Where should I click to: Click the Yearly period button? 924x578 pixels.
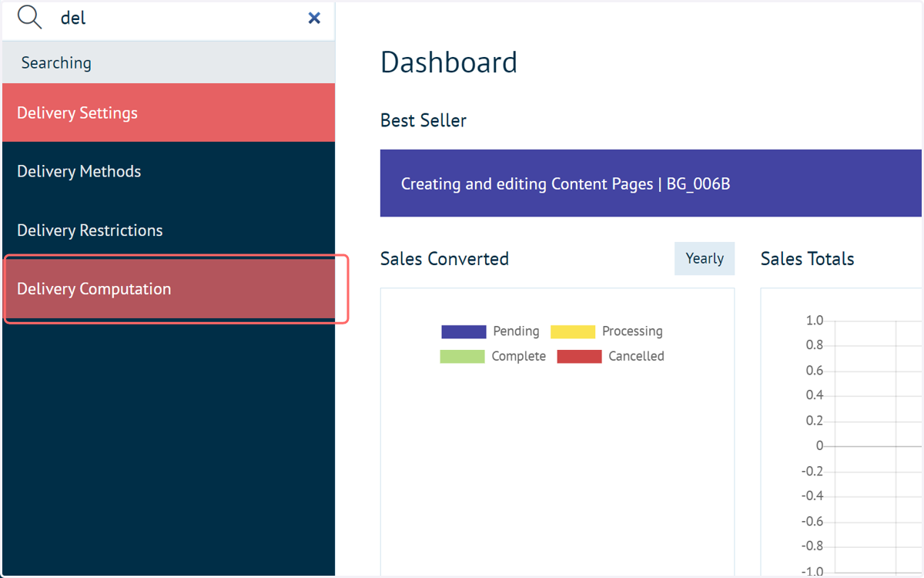click(705, 259)
